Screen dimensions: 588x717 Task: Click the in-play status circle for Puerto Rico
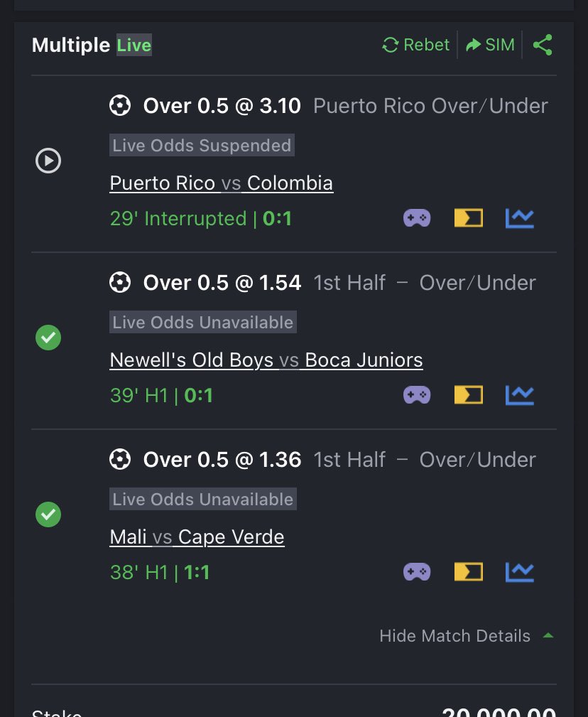(x=48, y=161)
